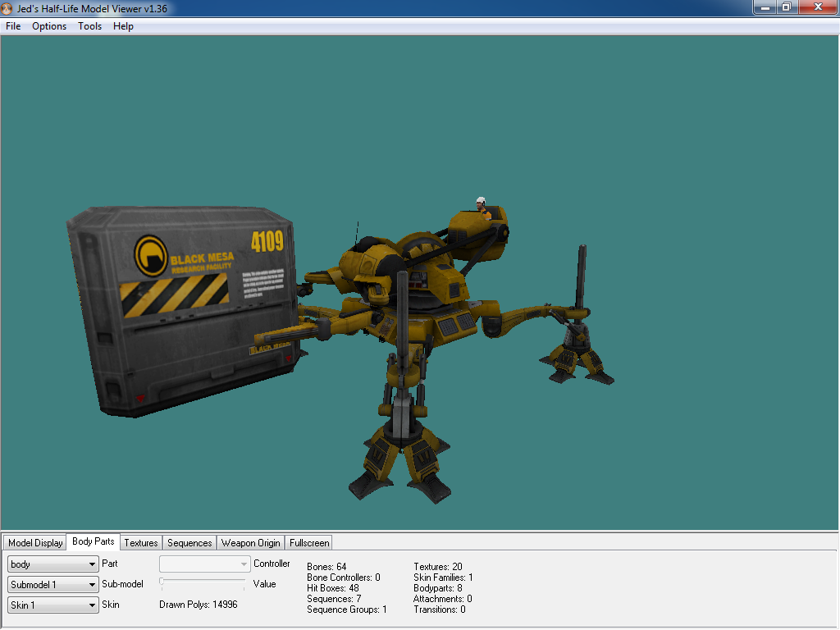Click the 'Hit Boxes: 48' statistic
840x630 pixels.
pos(333,588)
